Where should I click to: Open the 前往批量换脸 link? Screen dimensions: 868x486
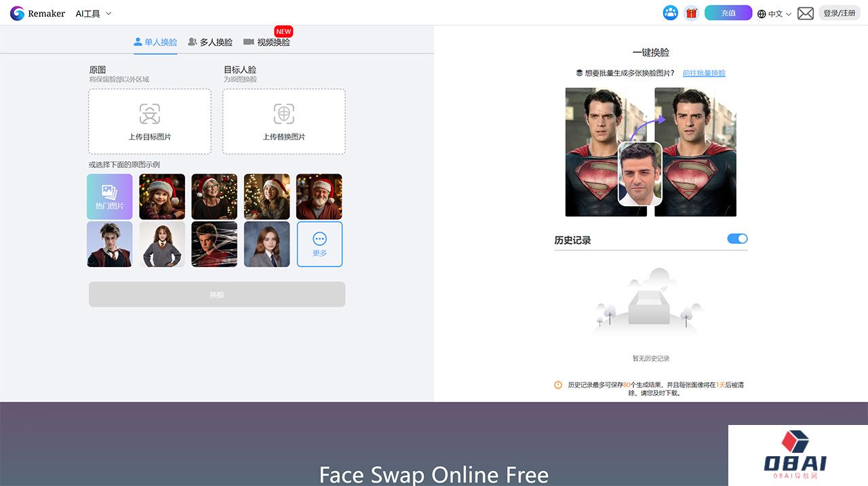tap(704, 73)
